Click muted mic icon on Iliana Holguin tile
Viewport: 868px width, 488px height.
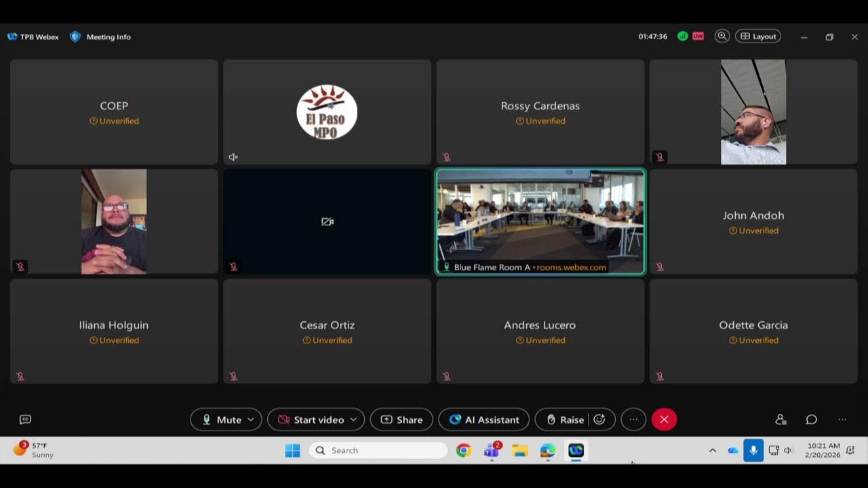(20, 376)
